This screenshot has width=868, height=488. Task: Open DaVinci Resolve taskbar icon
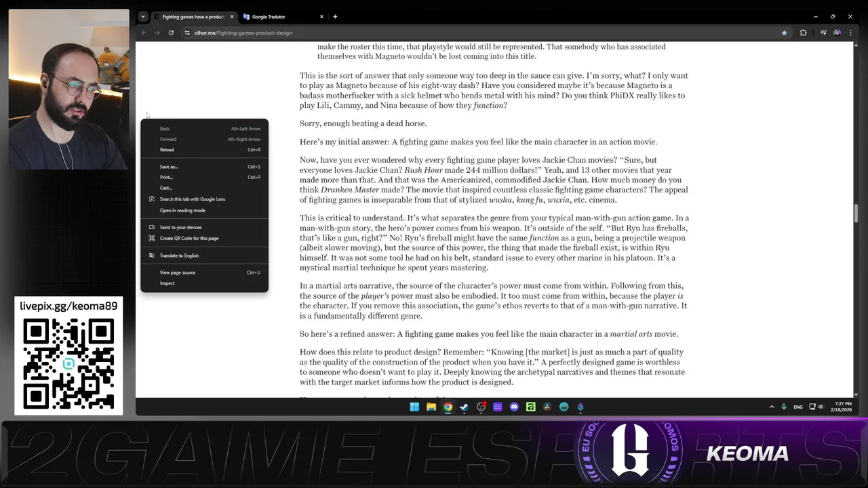(x=547, y=407)
